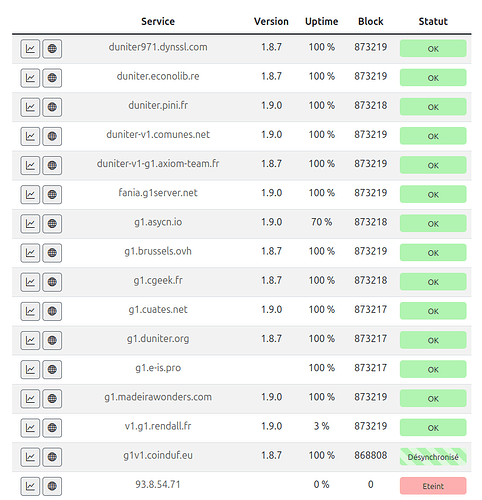
Task: Click the Service column header
Action: (x=158, y=21)
